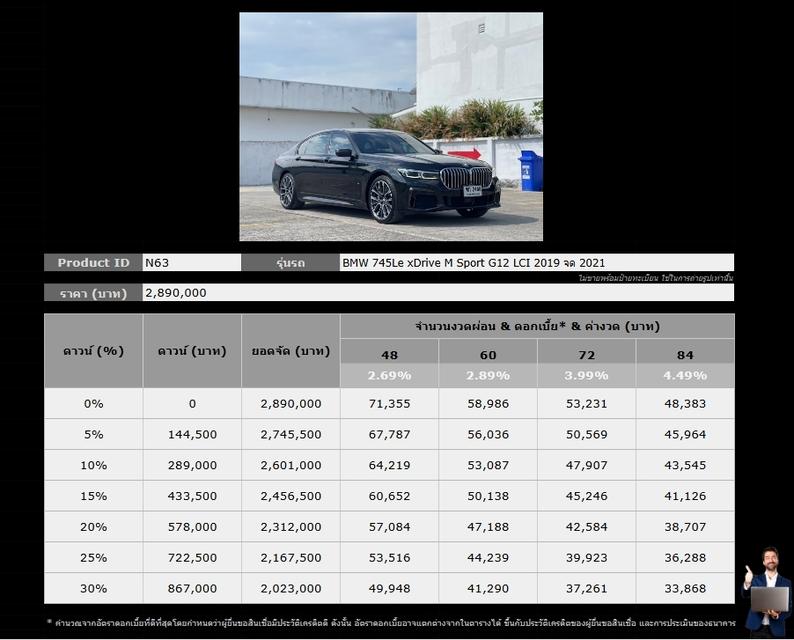Click the 49,948 monthly payment cell

pyautogui.click(x=389, y=588)
